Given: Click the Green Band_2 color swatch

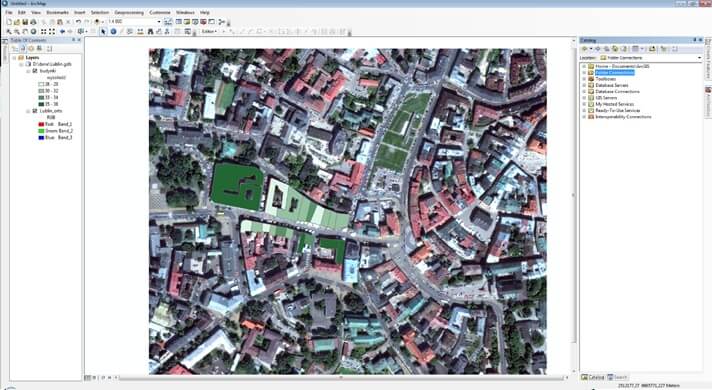Looking at the screenshot, I should [41, 131].
